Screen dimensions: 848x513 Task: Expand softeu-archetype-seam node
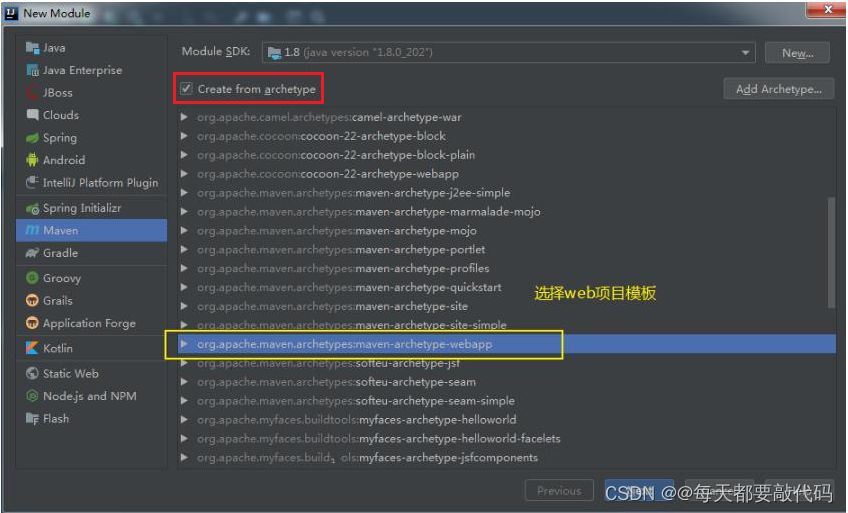tap(184, 382)
